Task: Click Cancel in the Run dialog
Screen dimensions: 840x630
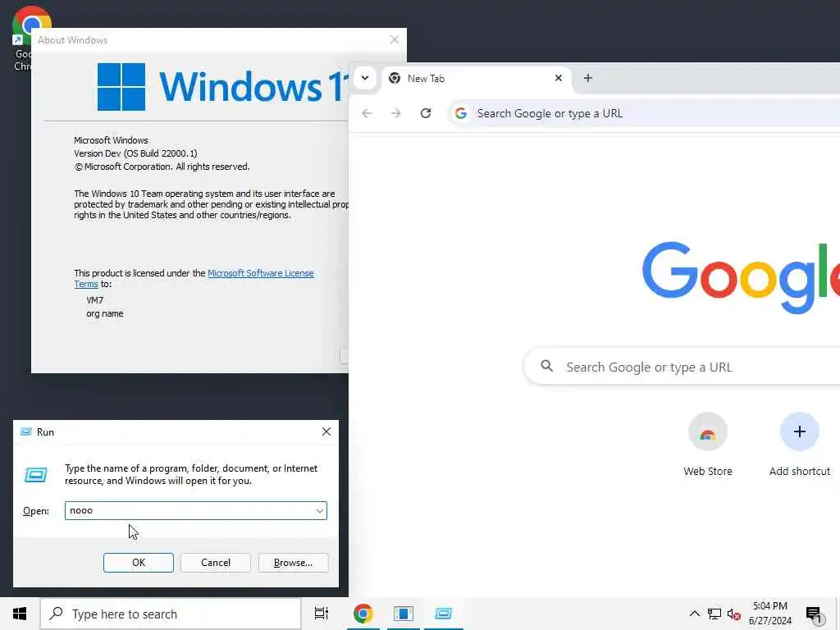Action: pyautogui.click(x=216, y=563)
